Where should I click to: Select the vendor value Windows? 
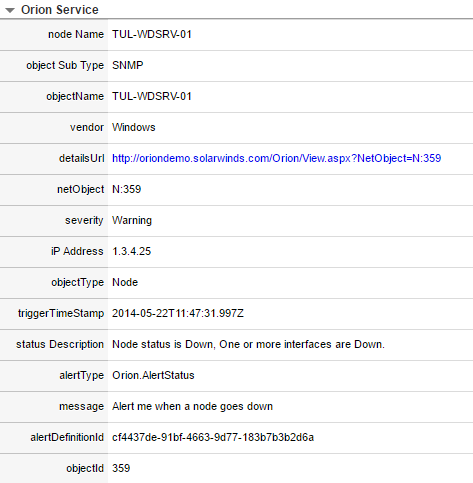(x=134, y=127)
